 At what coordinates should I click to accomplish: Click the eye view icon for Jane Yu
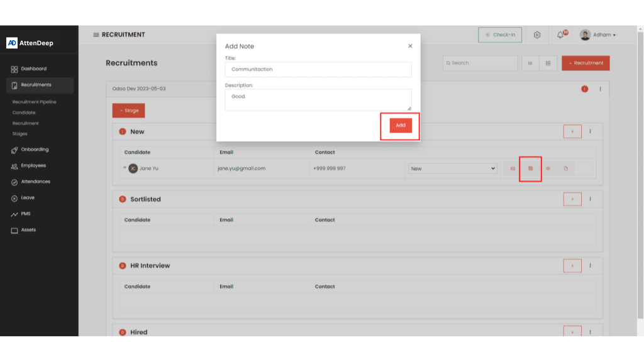548,168
